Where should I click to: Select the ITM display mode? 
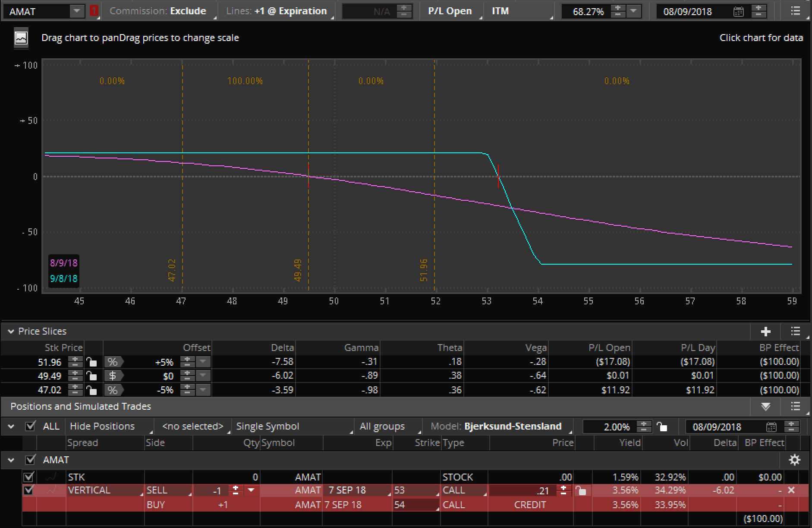pos(500,11)
